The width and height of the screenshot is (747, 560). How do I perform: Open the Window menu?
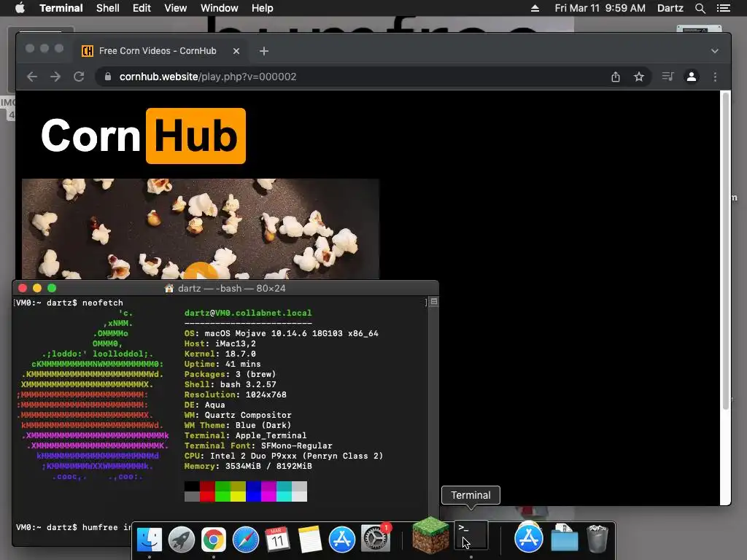(x=219, y=8)
